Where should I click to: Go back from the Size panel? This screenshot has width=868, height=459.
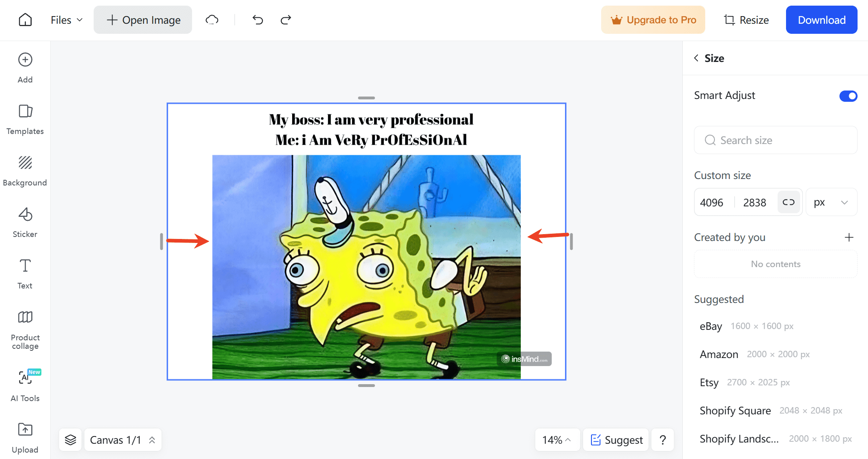click(696, 58)
